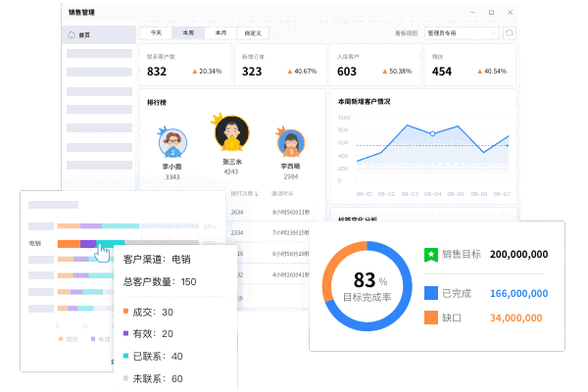Click the 7小时23分25秒 duration cell
This screenshot has width=588, height=392.
click(291, 233)
